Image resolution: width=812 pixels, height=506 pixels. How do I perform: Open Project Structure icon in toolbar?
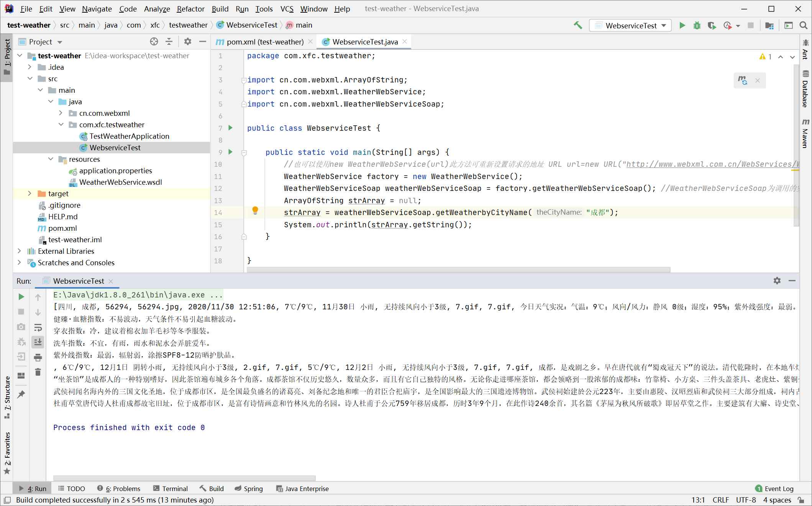coord(769,25)
